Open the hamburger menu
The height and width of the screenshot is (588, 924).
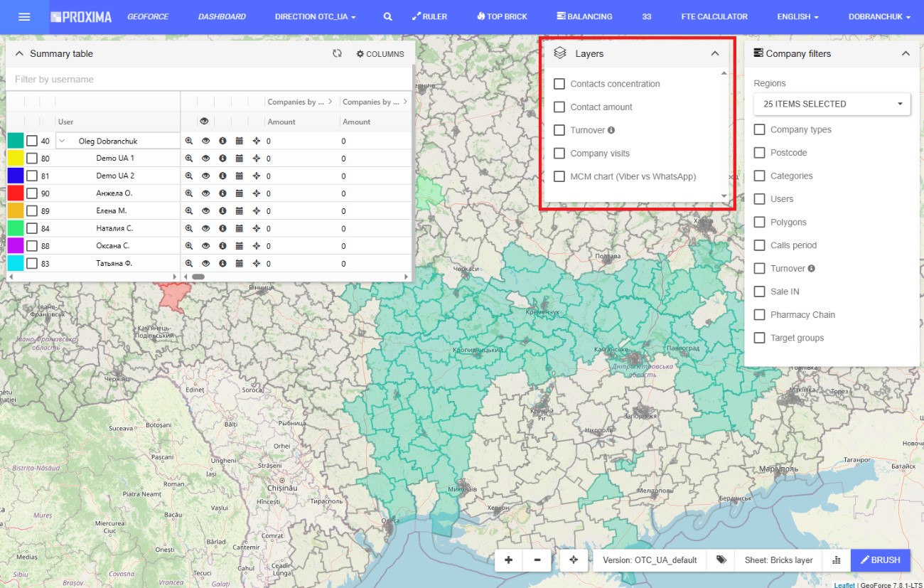click(24, 16)
